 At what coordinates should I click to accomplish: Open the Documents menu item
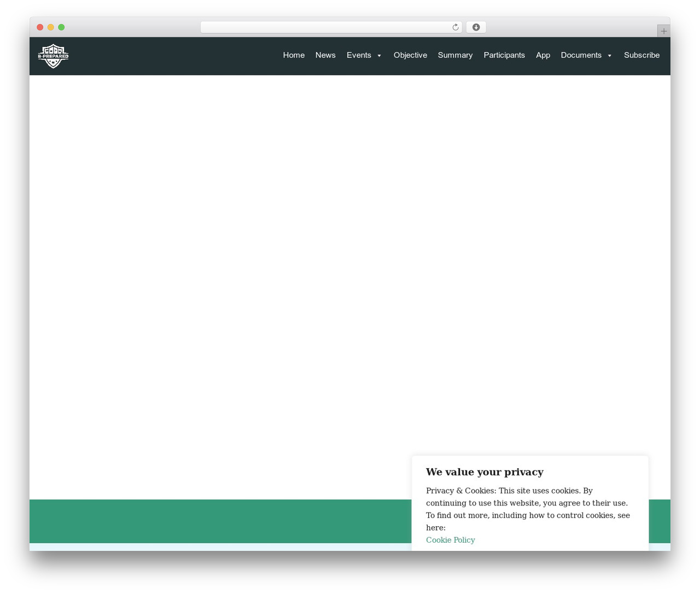[581, 55]
